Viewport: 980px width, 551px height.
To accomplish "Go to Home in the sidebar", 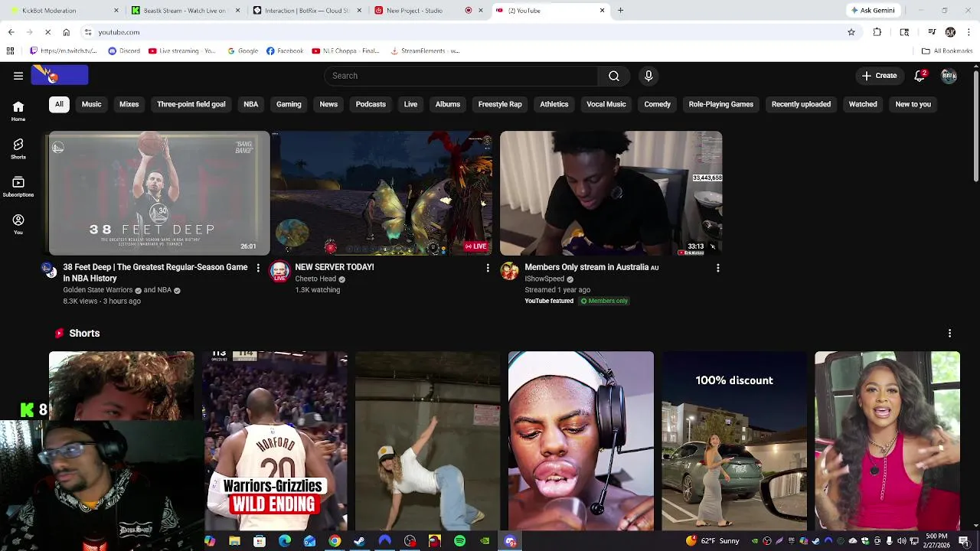I will tap(18, 112).
